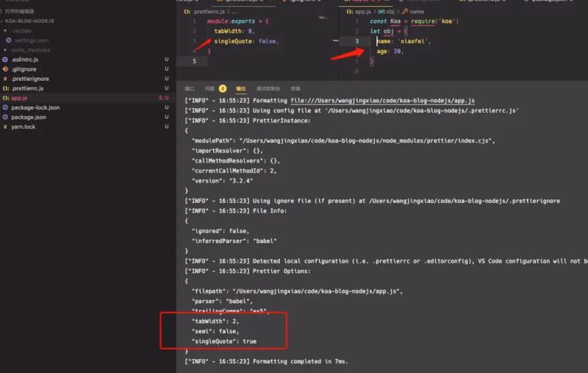Click the .prettierrc.js breadcrumb
This screenshot has height=373, width=588.
click(x=209, y=12)
